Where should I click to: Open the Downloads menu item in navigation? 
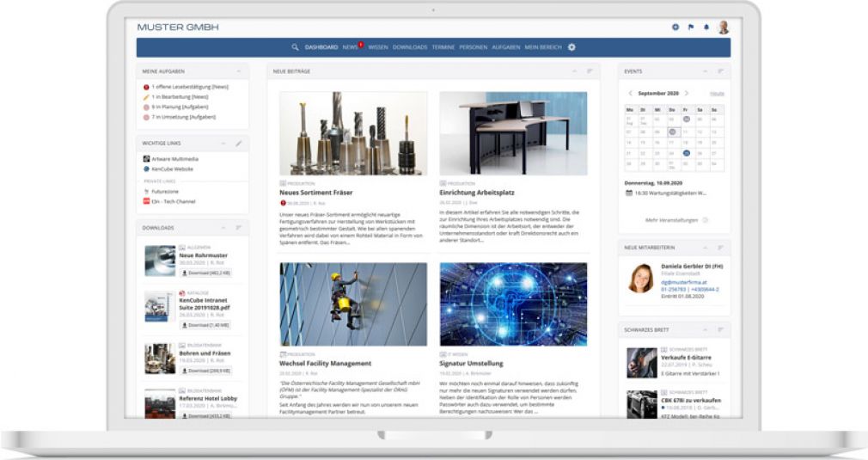(x=410, y=47)
